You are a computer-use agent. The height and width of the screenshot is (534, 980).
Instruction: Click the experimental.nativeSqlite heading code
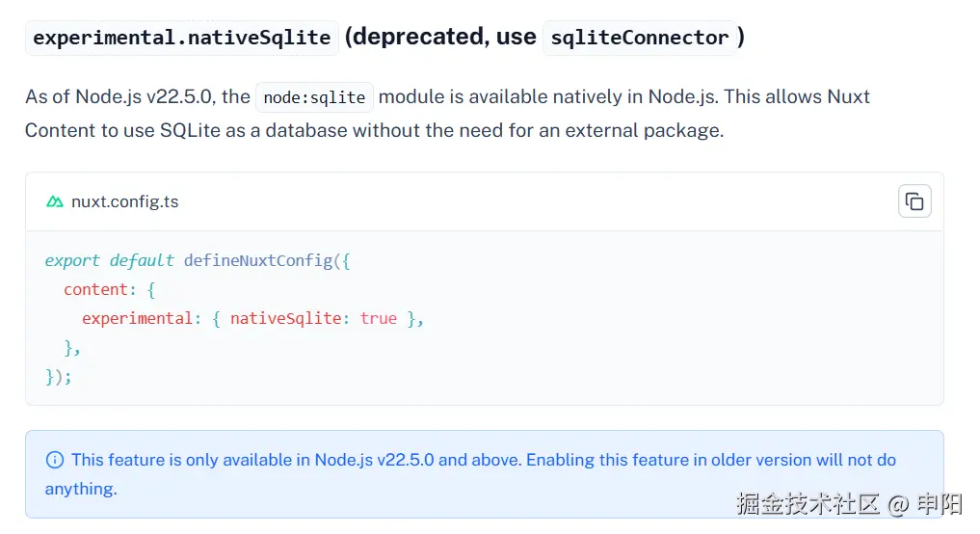(x=181, y=38)
